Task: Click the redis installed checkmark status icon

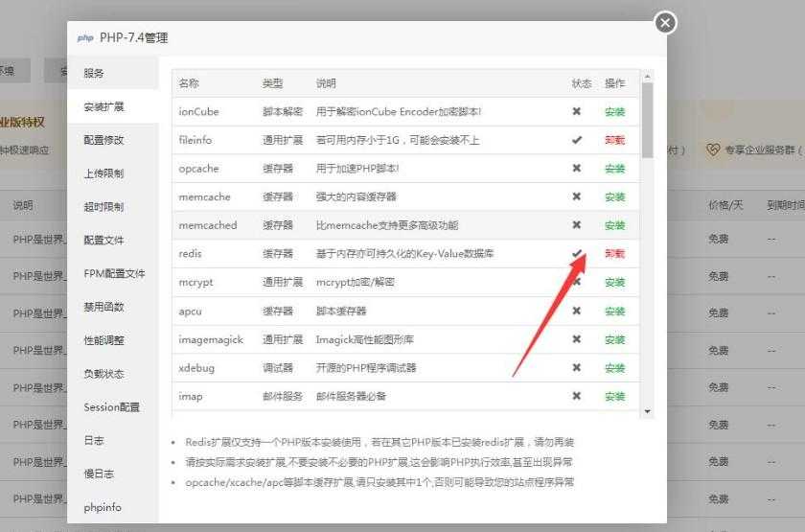Action: pyautogui.click(x=577, y=254)
